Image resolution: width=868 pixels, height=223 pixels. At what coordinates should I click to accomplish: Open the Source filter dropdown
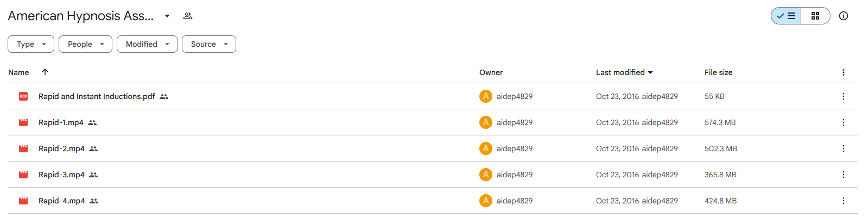pyautogui.click(x=209, y=44)
